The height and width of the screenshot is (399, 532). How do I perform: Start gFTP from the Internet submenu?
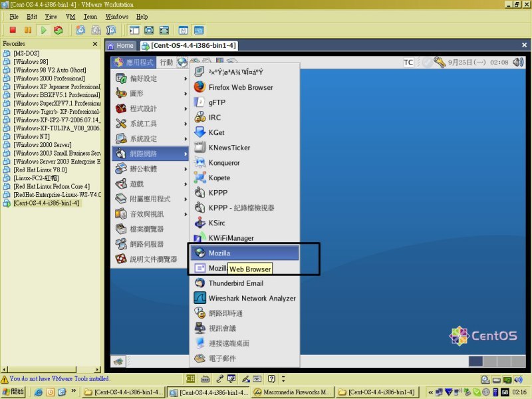[244, 102]
